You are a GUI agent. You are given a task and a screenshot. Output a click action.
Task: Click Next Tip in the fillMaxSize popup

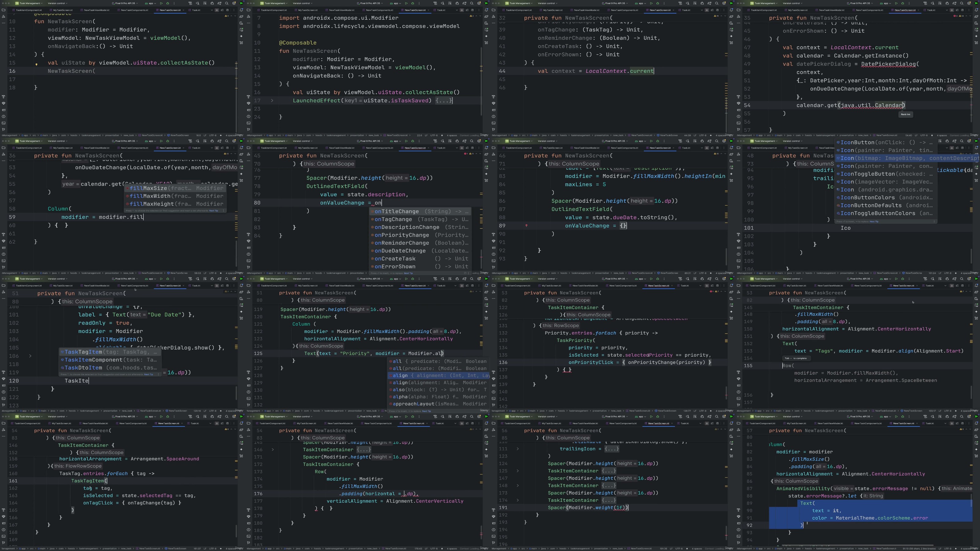[x=214, y=211]
